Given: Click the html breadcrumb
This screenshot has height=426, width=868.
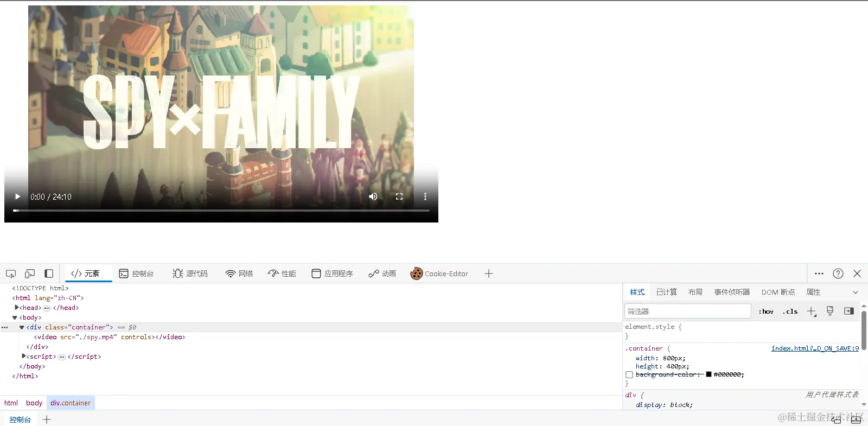Looking at the screenshot, I should pos(11,403).
